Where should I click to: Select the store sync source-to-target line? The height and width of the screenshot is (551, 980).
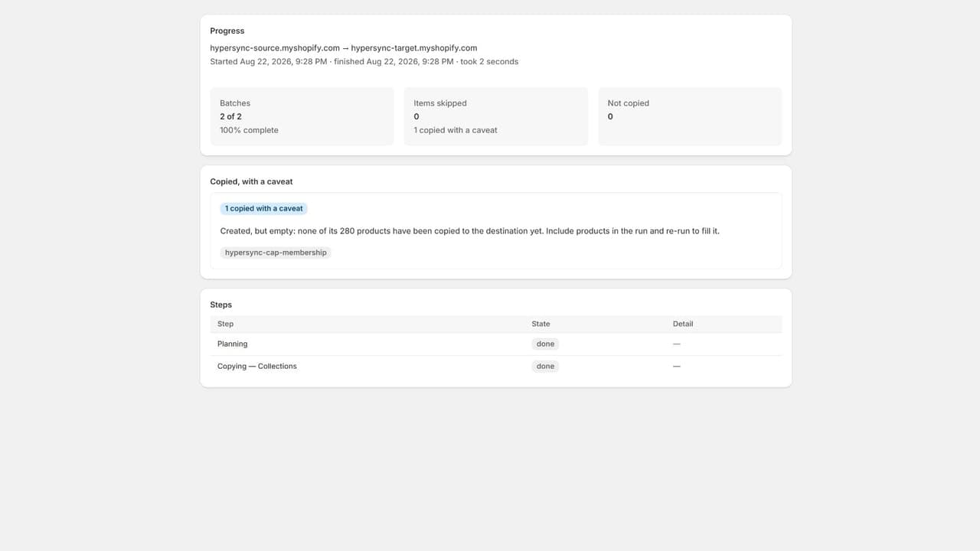[x=344, y=47]
